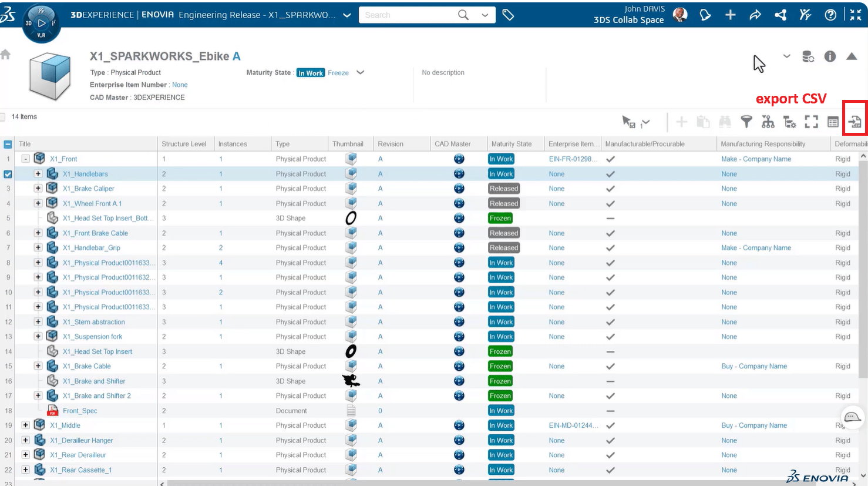Click the Enterprise Item Number None link
The height and width of the screenshot is (486, 868).
(x=180, y=85)
